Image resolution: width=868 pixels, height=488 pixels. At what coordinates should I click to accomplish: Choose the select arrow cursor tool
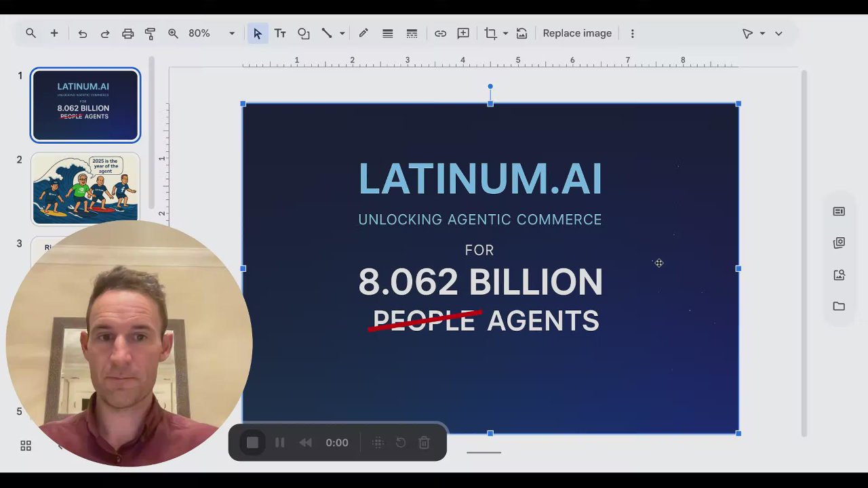(x=257, y=33)
